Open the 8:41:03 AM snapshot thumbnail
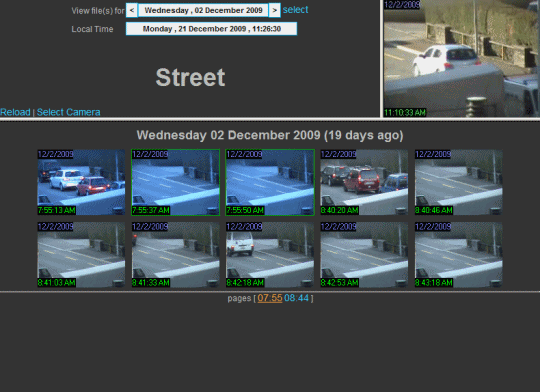Screen dimensions: 540x392 pyautogui.click(x=81, y=255)
